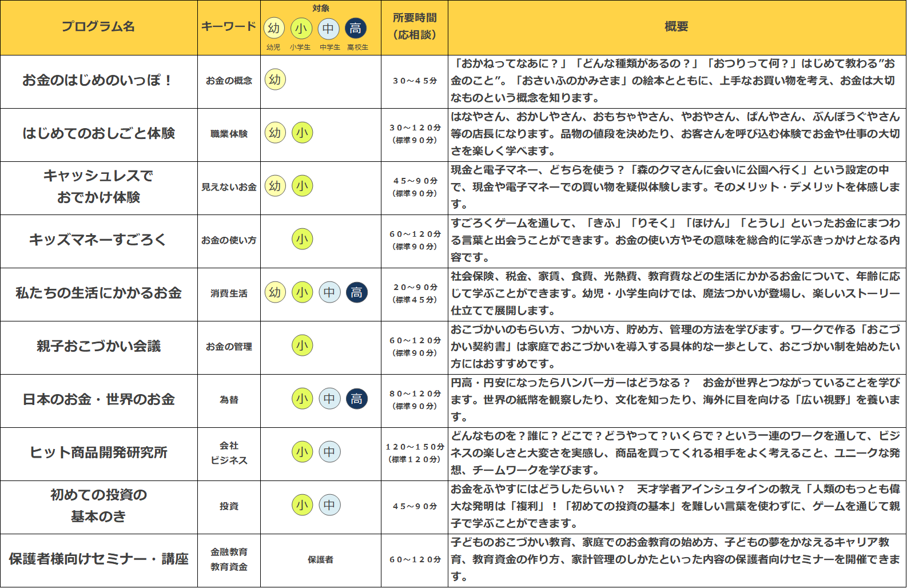The width and height of the screenshot is (907, 588).
Task: Click 小 badge in ヒット商品開発研究所 row
Action: 303,452
